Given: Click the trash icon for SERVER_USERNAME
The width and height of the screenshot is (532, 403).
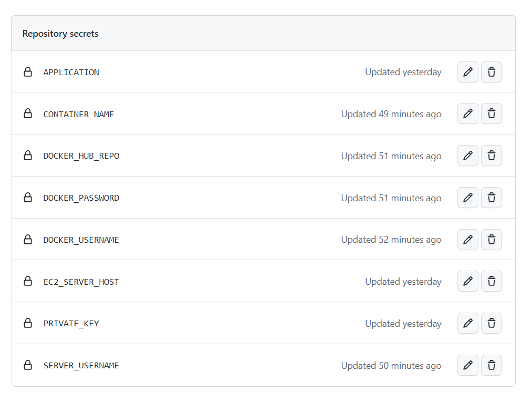Looking at the screenshot, I should pyautogui.click(x=491, y=365).
